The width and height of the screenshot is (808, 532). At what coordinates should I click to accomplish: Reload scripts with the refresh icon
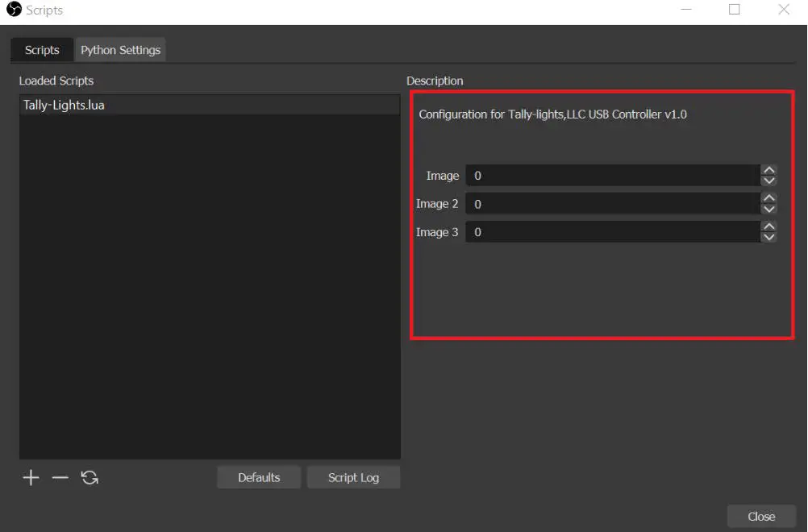[90, 477]
